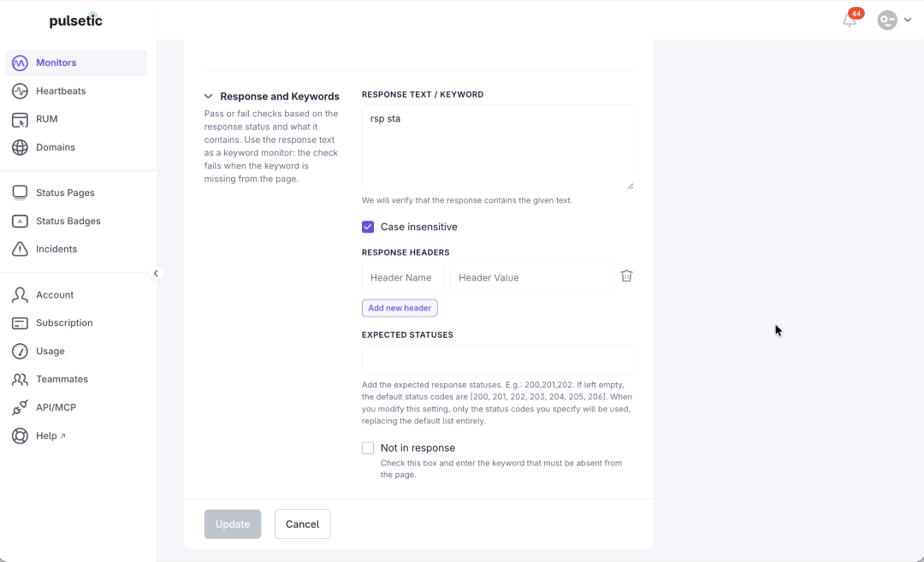The height and width of the screenshot is (562, 924).
Task: Open the user avatar menu
Action: [887, 20]
